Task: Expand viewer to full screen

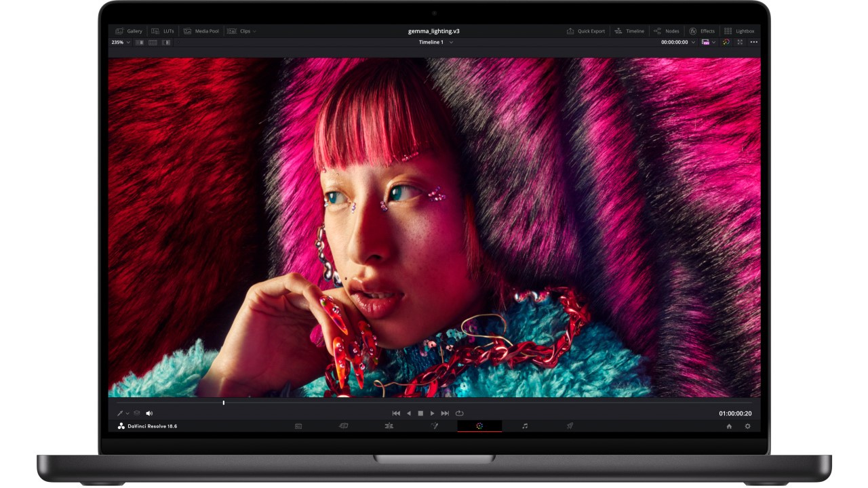Action: tap(740, 42)
